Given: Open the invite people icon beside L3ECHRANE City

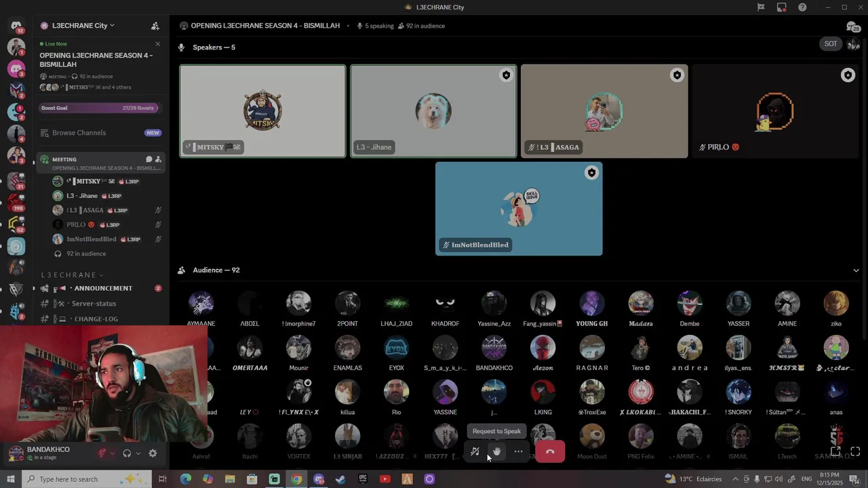Looking at the screenshot, I should click(155, 26).
